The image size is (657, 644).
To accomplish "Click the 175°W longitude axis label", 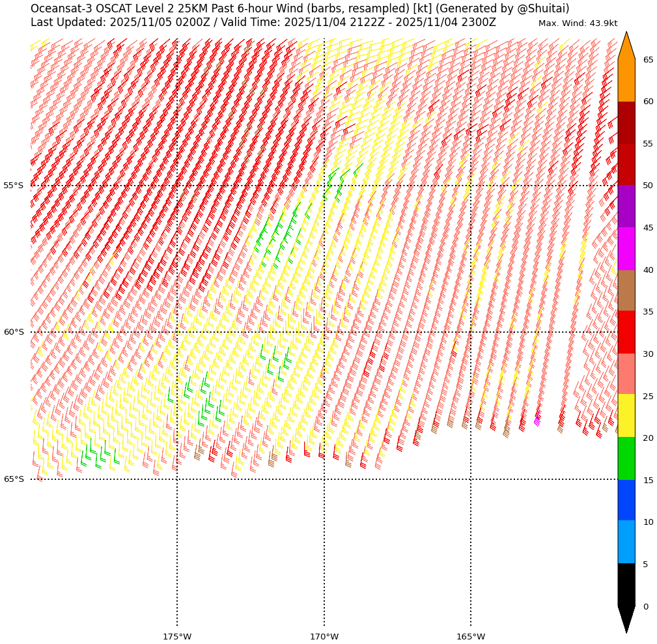I will [x=177, y=636].
